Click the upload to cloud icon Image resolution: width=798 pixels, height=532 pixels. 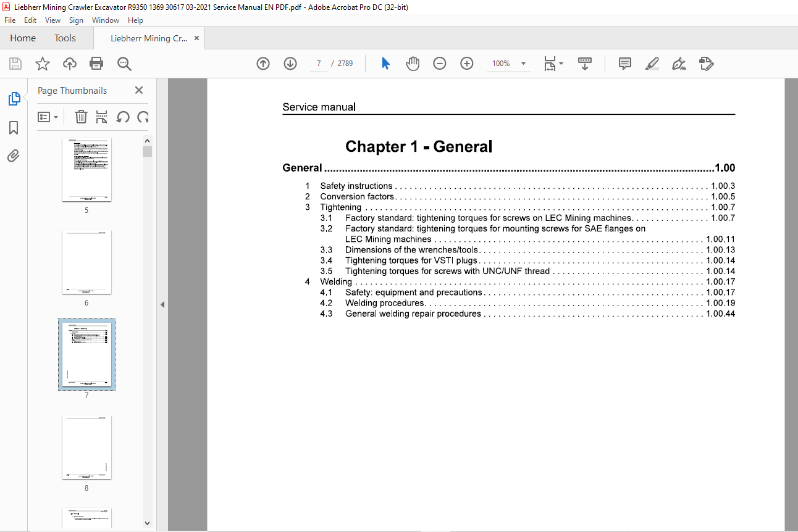coord(70,64)
